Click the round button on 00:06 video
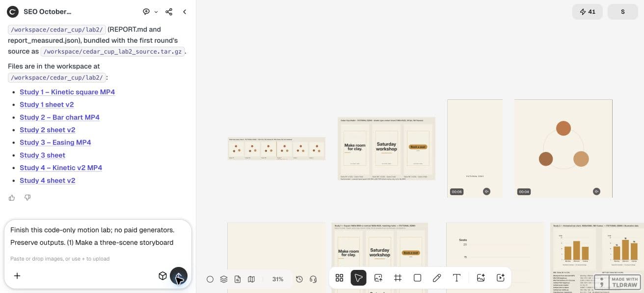This screenshot has height=293, width=644. pos(486,191)
